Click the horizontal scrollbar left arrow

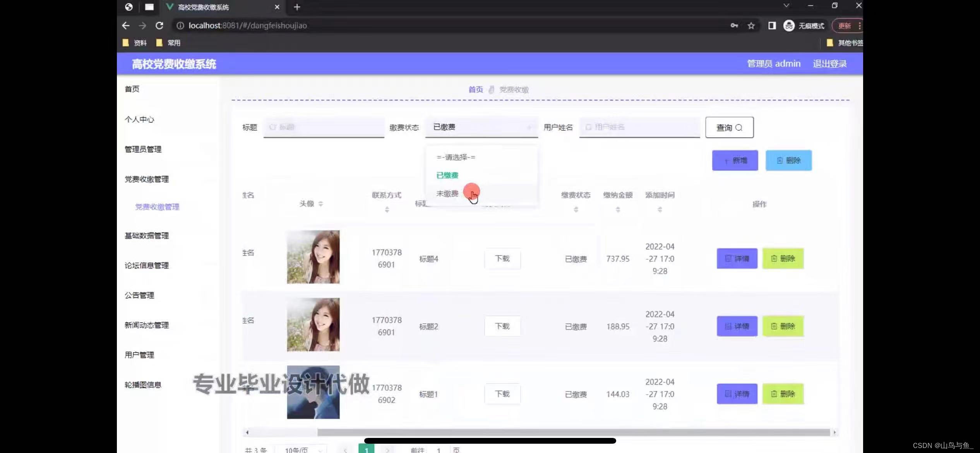tap(247, 432)
